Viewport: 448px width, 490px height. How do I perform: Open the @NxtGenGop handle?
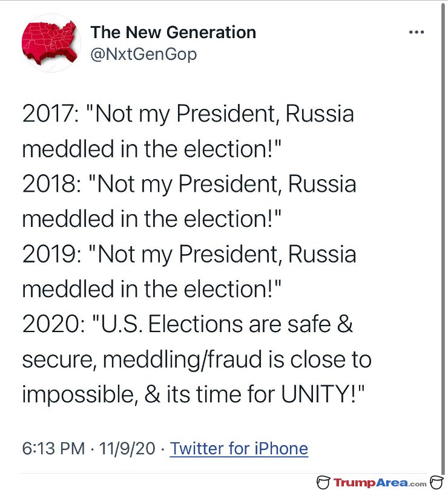point(143,54)
